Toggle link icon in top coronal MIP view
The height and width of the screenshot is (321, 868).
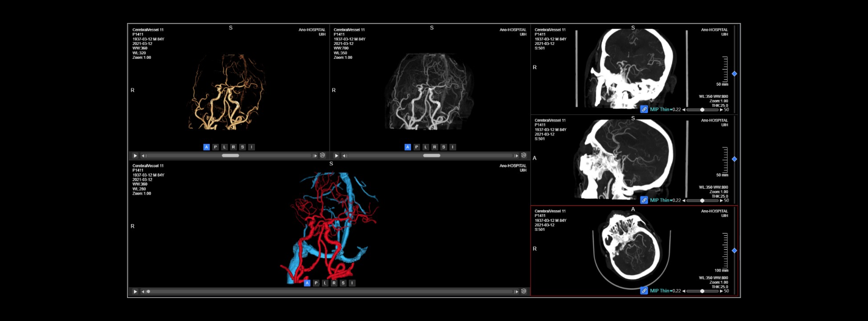[x=644, y=109]
